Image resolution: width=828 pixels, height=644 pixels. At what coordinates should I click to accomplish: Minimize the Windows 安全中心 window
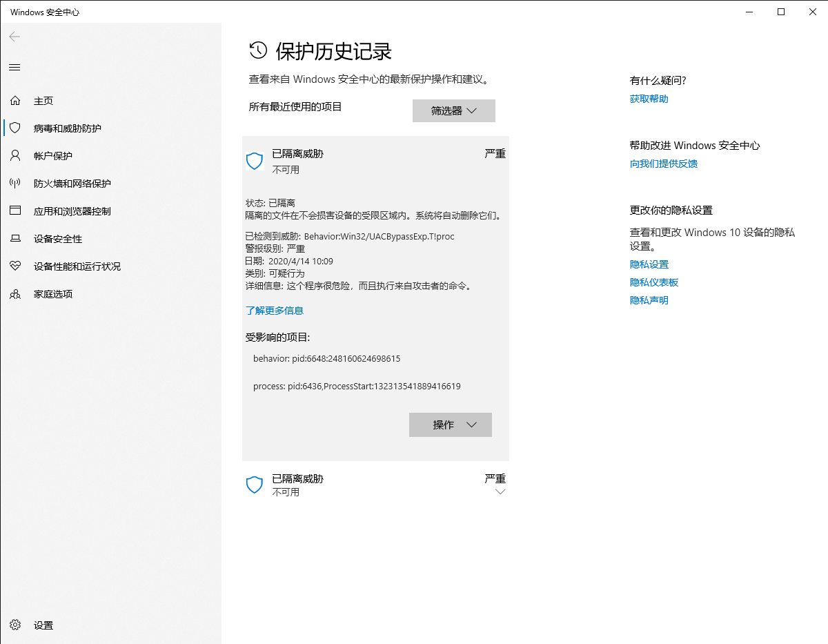click(x=749, y=12)
